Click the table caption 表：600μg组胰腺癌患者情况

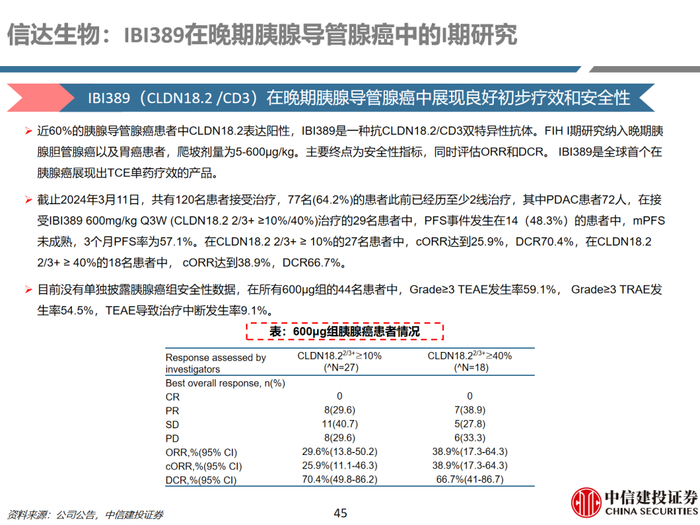pyautogui.click(x=344, y=331)
